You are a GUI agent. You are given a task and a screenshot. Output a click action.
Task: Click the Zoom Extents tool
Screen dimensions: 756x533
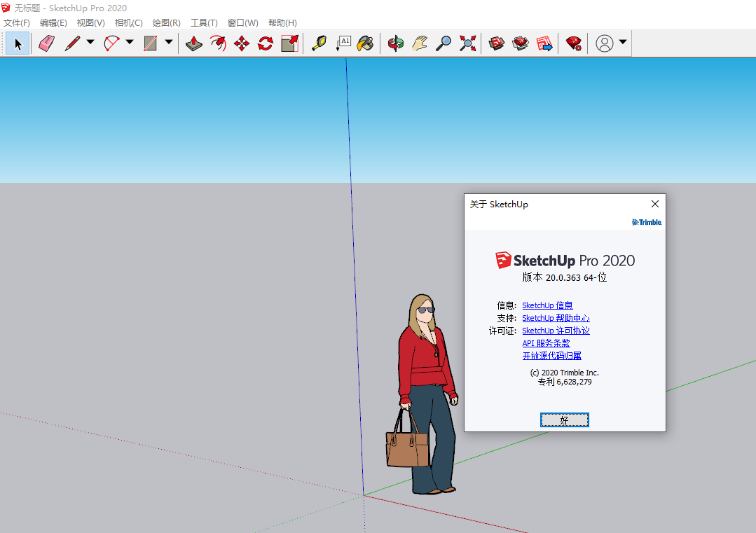(x=467, y=43)
